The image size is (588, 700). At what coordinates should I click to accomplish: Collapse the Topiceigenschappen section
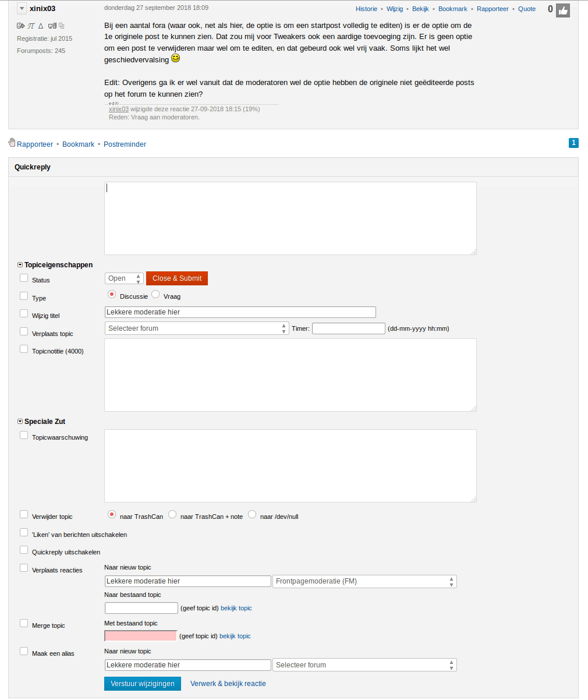[20, 265]
